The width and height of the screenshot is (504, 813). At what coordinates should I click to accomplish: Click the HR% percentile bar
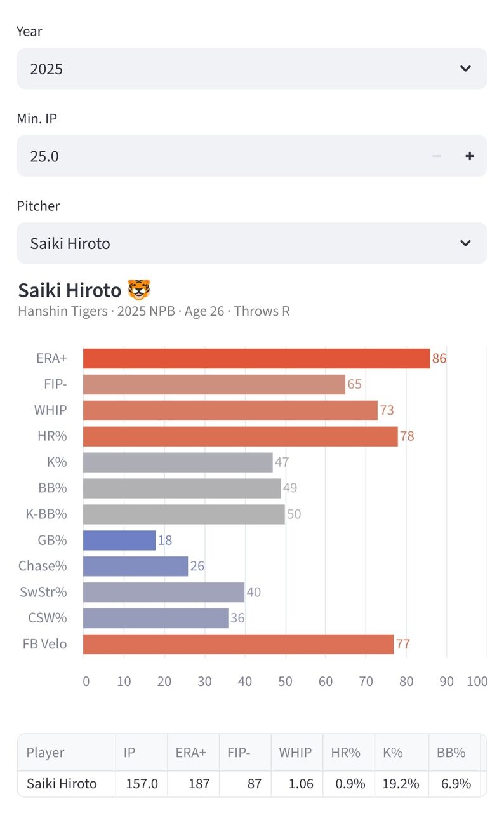tap(241, 436)
